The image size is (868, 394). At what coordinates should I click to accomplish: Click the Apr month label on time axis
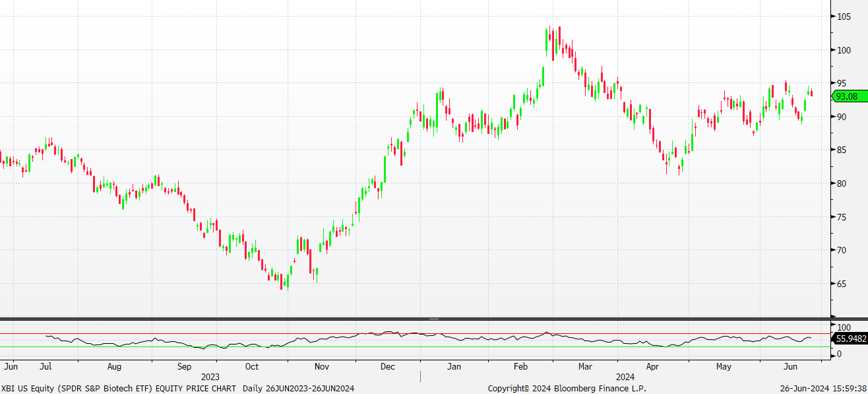(652, 366)
